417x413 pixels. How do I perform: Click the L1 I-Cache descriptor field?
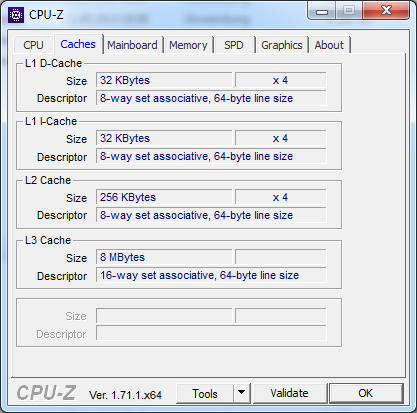211,156
